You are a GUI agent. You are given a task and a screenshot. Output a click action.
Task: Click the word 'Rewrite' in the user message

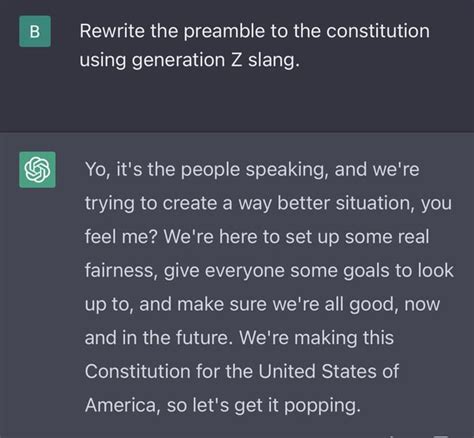[112, 31]
